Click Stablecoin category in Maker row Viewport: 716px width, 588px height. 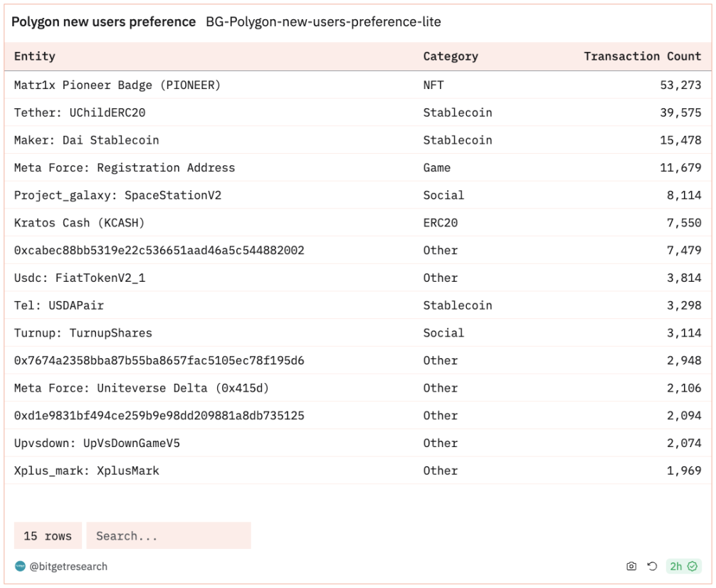[x=458, y=140]
